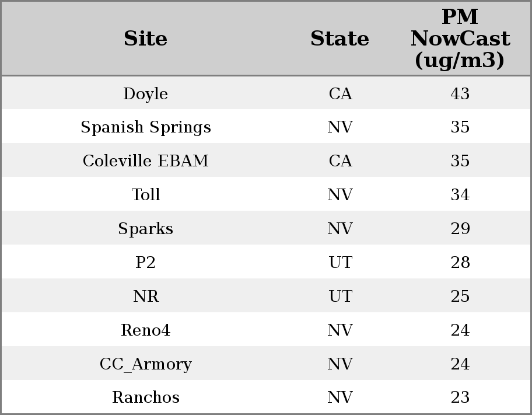Click the PM value 25 for NR

pos(460,297)
